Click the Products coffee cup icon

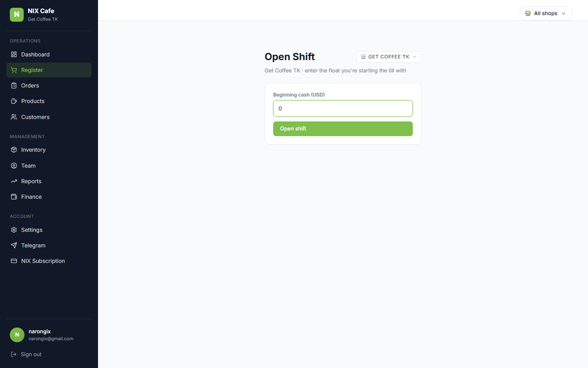[14, 101]
